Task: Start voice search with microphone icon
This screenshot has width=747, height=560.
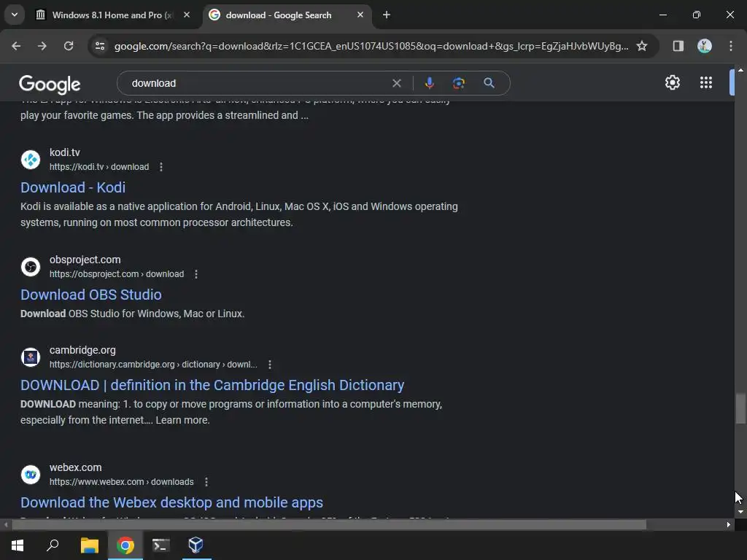Action: click(429, 83)
